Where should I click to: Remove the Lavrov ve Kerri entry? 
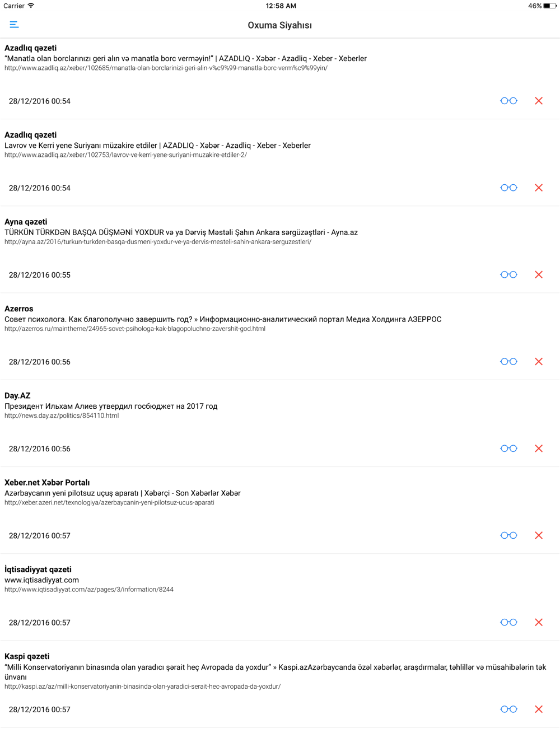539,188
